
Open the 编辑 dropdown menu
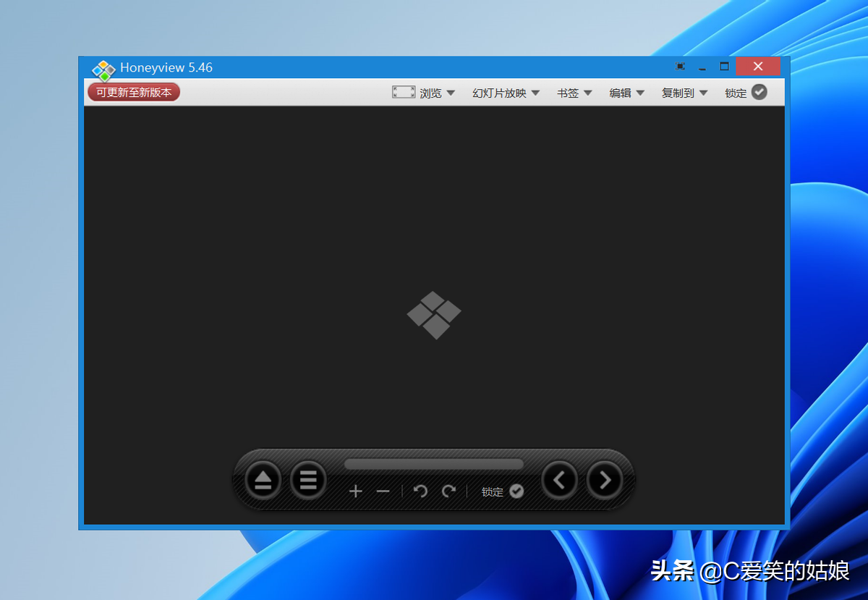click(x=627, y=93)
